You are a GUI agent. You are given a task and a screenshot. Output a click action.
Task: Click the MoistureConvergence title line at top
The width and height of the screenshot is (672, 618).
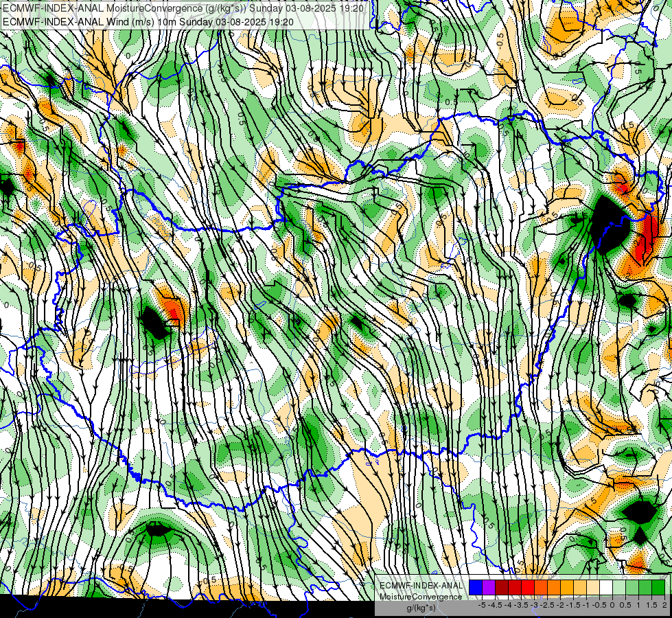tap(183, 8)
